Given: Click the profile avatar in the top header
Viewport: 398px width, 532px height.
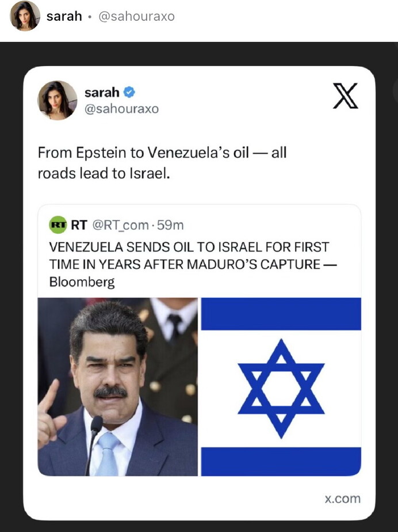Looking at the screenshot, I should (25, 16).
